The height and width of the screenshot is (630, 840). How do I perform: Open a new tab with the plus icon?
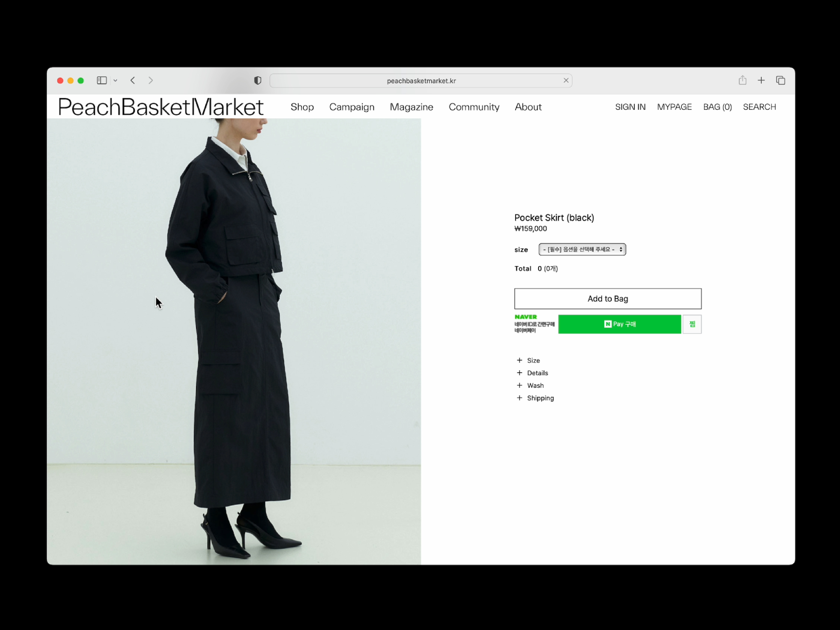coord(761,81)
